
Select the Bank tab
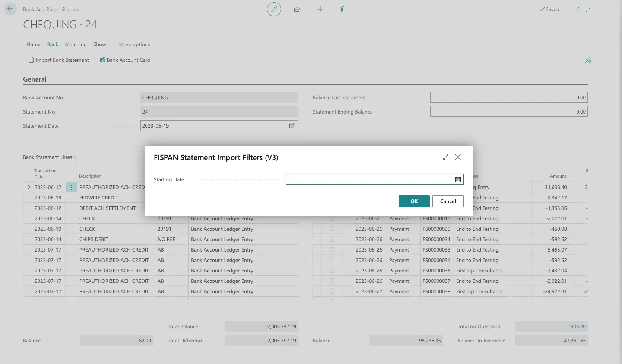tap(53, 44)
